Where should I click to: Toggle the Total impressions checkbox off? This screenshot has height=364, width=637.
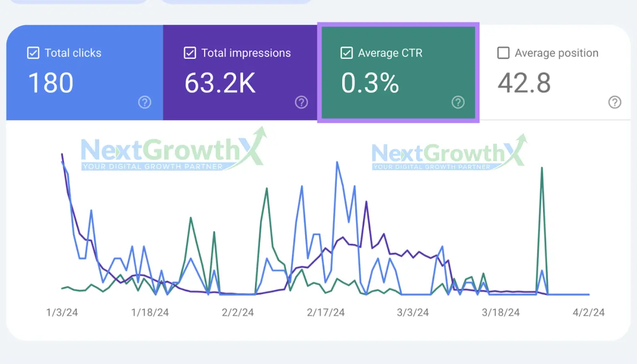pos(190,53)
